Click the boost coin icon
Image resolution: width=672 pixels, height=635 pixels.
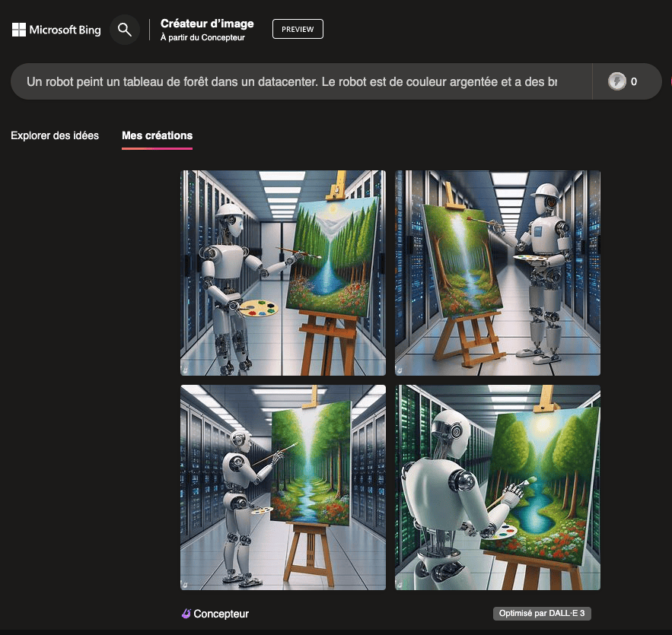point(617,81)
